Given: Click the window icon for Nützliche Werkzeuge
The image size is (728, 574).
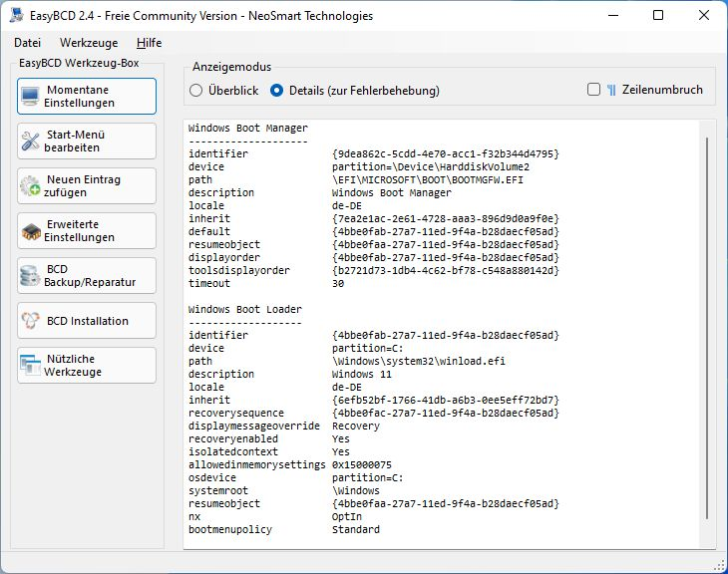Looking at the screenshot, I should [30, 365].
